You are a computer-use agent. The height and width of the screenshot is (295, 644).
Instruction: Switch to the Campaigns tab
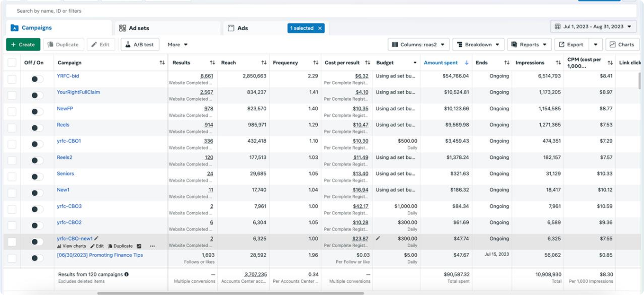[x=59, y=28]
